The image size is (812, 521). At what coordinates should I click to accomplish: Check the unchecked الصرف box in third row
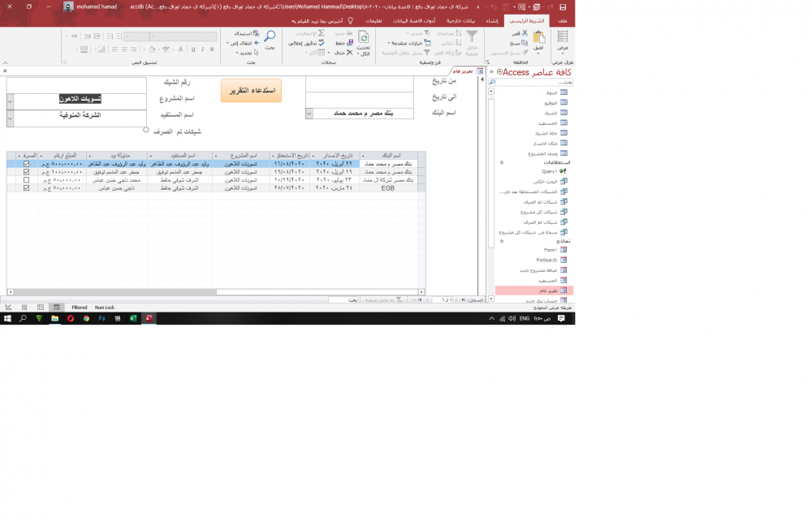pyautogui.click(x=27, y=179)
